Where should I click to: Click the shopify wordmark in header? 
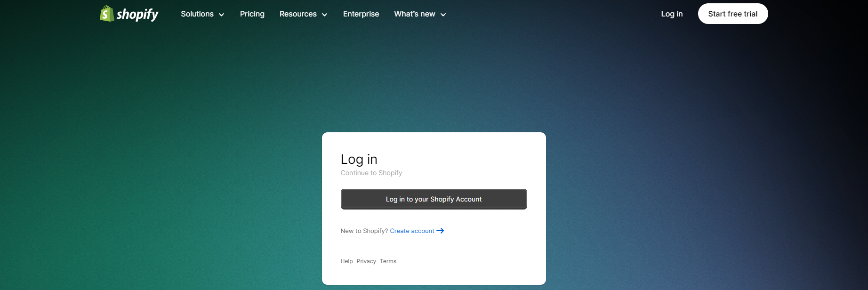click(137, 15)
